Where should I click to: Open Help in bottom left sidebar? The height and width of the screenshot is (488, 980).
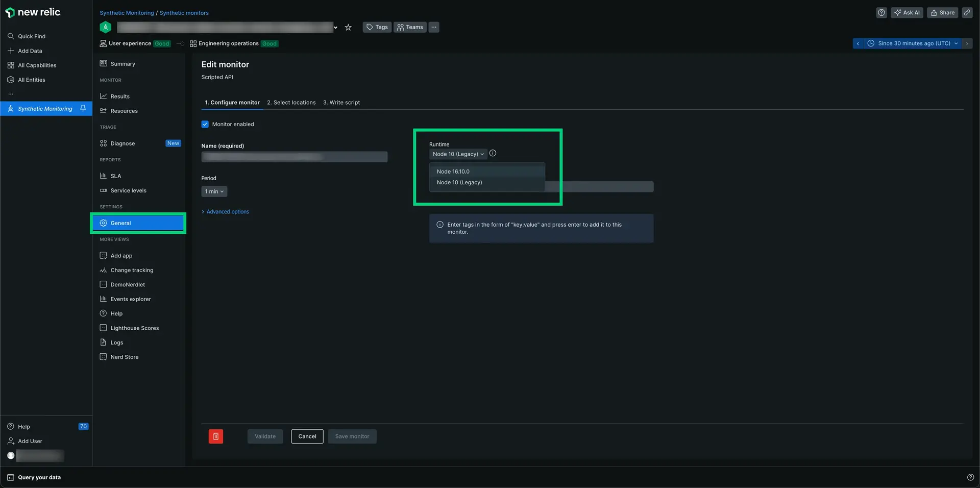(18, 427)
